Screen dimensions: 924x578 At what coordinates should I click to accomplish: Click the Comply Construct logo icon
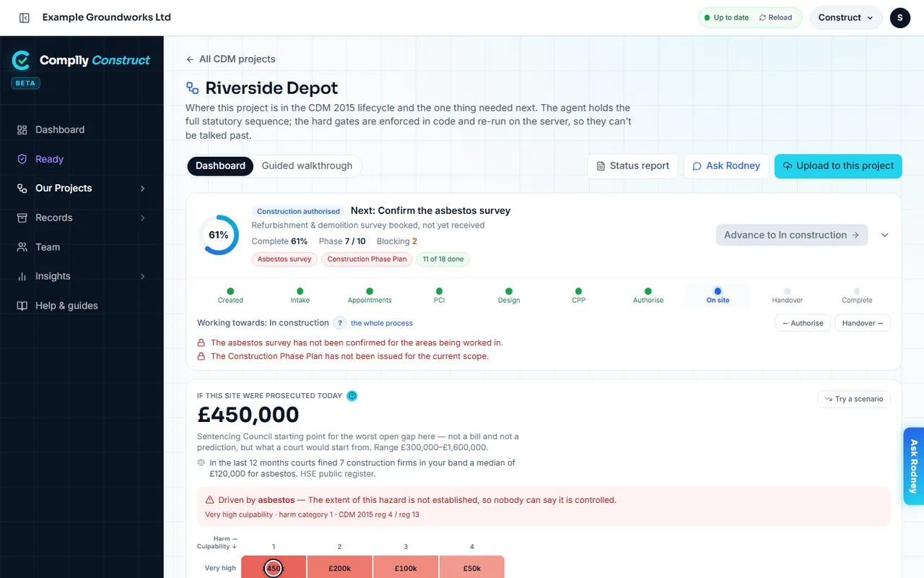[21, 60]
